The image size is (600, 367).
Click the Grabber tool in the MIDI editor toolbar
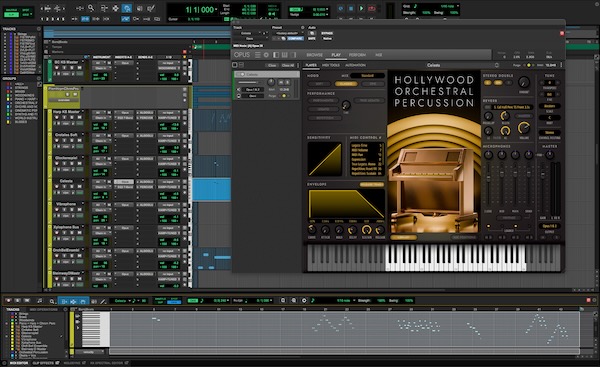(83, 301)
